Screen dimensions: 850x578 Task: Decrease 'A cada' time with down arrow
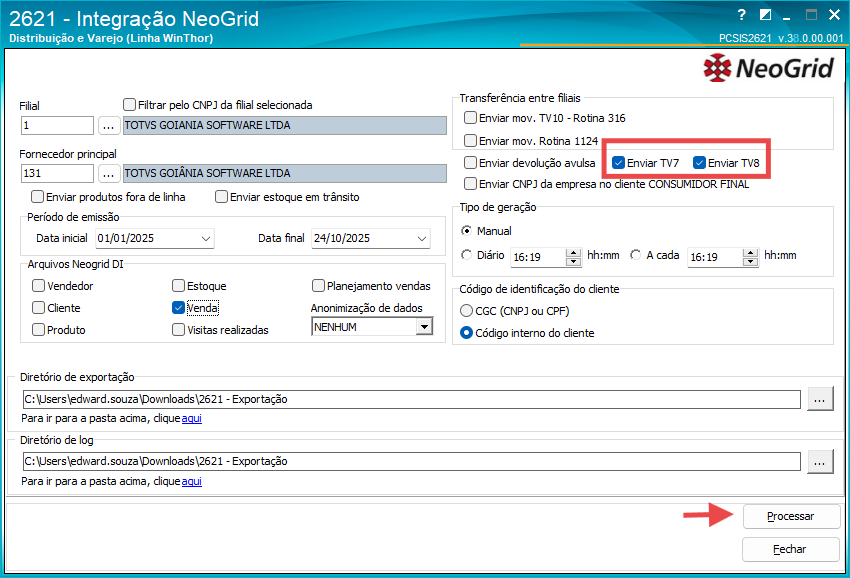[x=750, y=261]
